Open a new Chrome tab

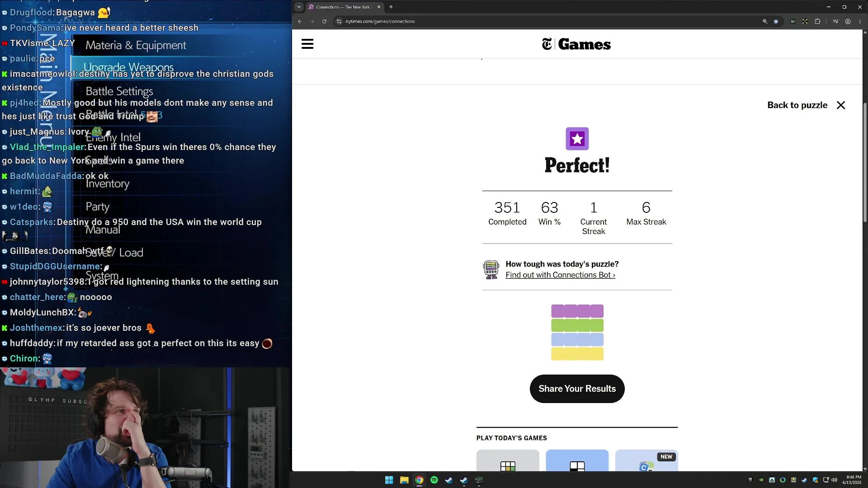pos(391,7)
